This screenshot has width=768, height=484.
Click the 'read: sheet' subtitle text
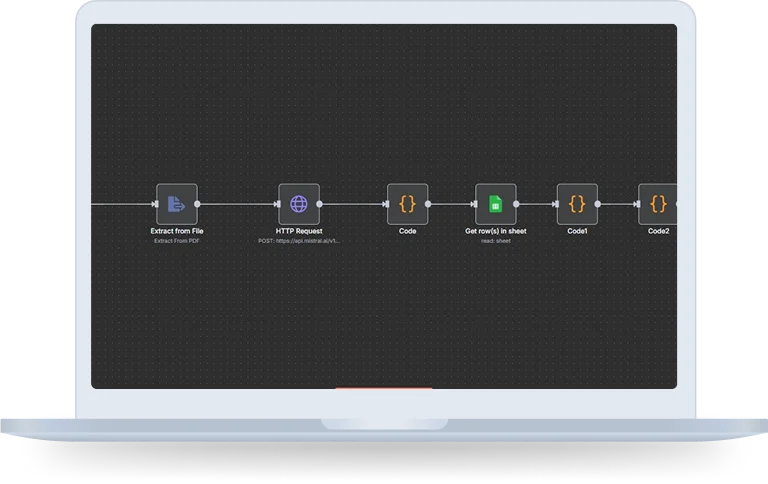(x=494, y=241)
